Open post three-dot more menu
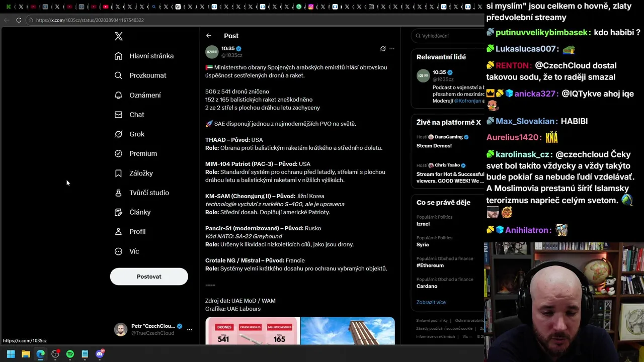The height and width of the screenshot is (362, 644). (x=392, y=49)
